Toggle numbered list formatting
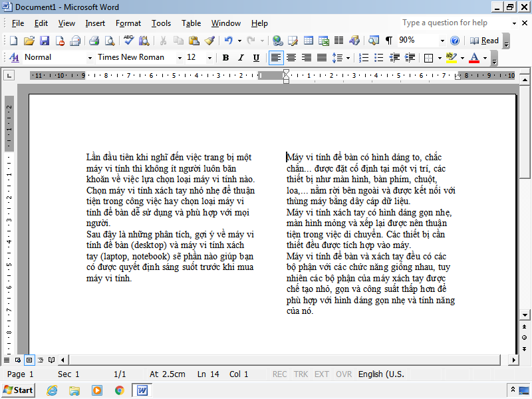532x399 pixels. pyautogui.click(x=363, y=58)
